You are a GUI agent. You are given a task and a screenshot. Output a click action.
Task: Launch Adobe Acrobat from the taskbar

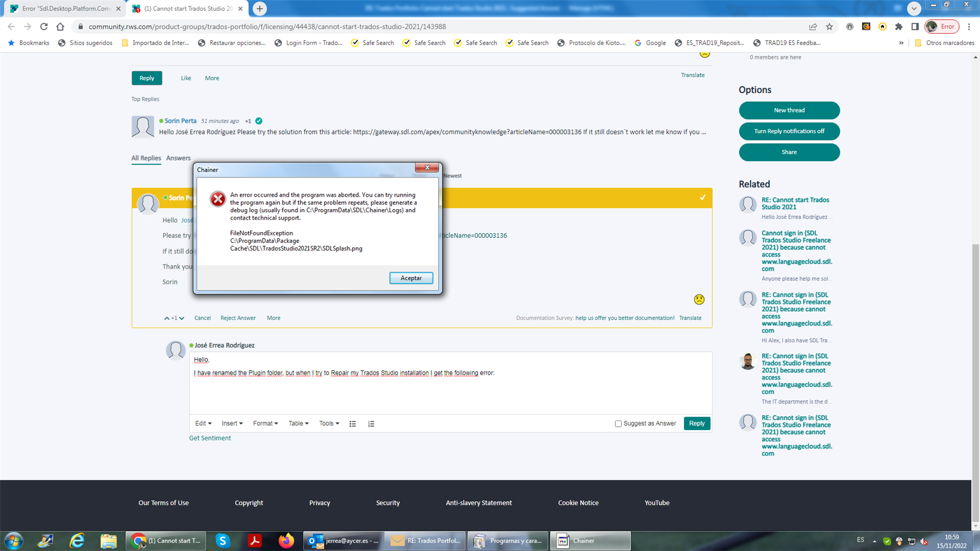click(x=254, y=540)
